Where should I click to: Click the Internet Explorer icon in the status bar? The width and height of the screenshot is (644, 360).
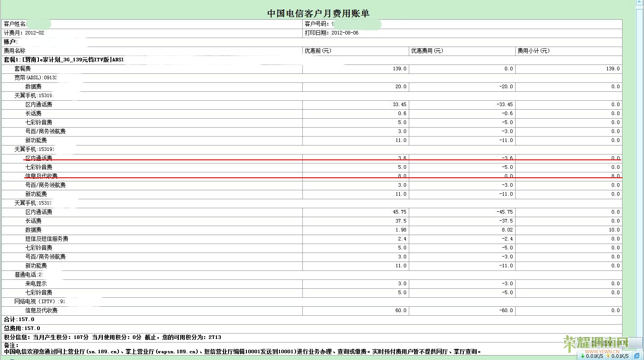point(637,356)
